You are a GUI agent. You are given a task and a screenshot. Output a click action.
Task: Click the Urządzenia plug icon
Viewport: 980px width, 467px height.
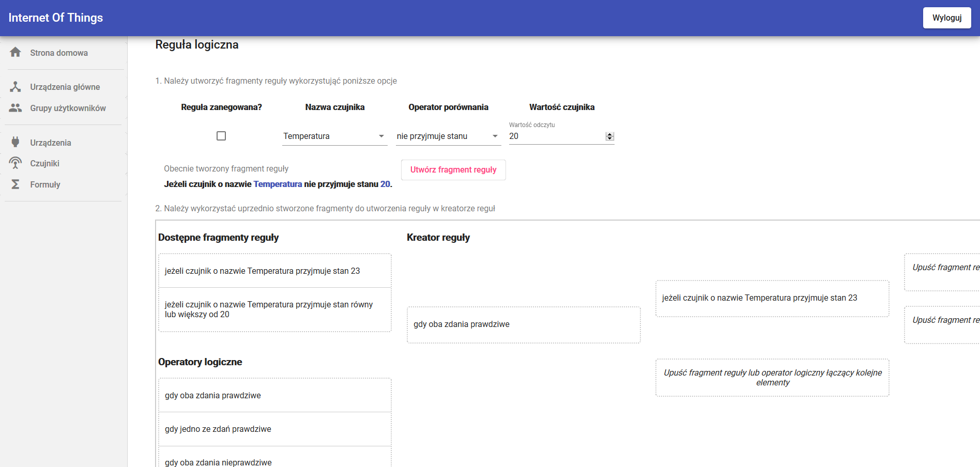16,142
